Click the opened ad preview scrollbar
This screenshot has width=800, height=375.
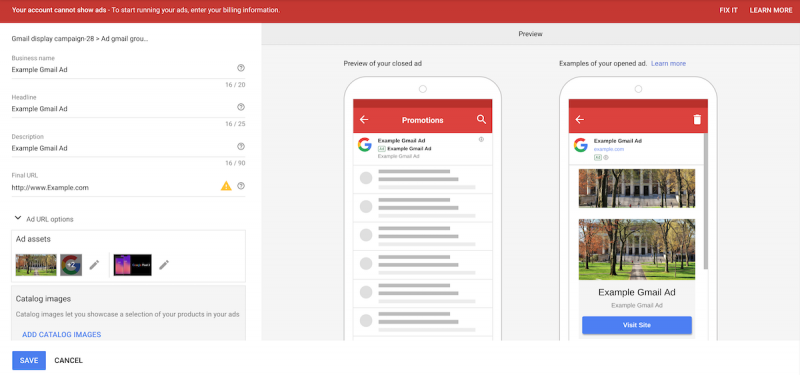click(706, 202)
